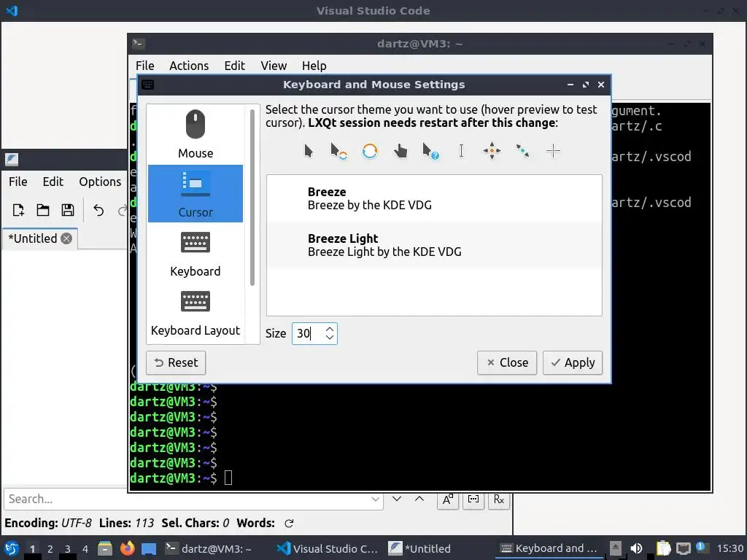Save document with floppy icon
Image resolution: width=747 pixels, height=560 pixels.
pyautogui.click(x=68, y=210)
